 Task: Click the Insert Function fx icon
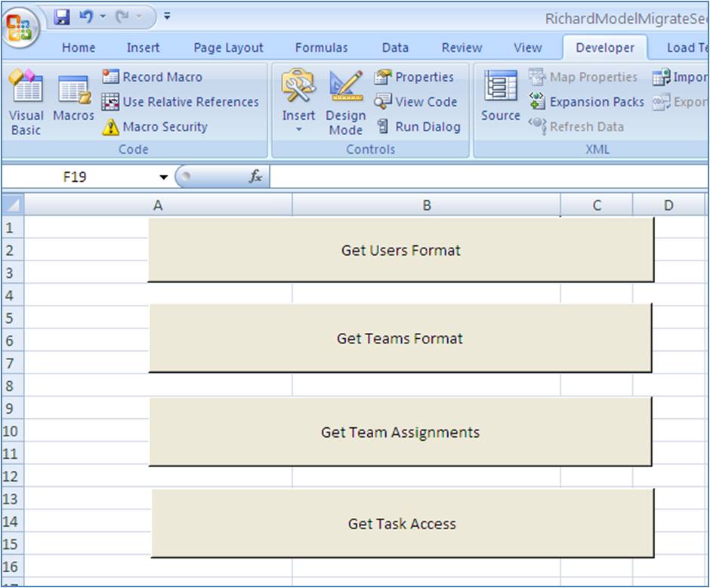coord(256,177)
